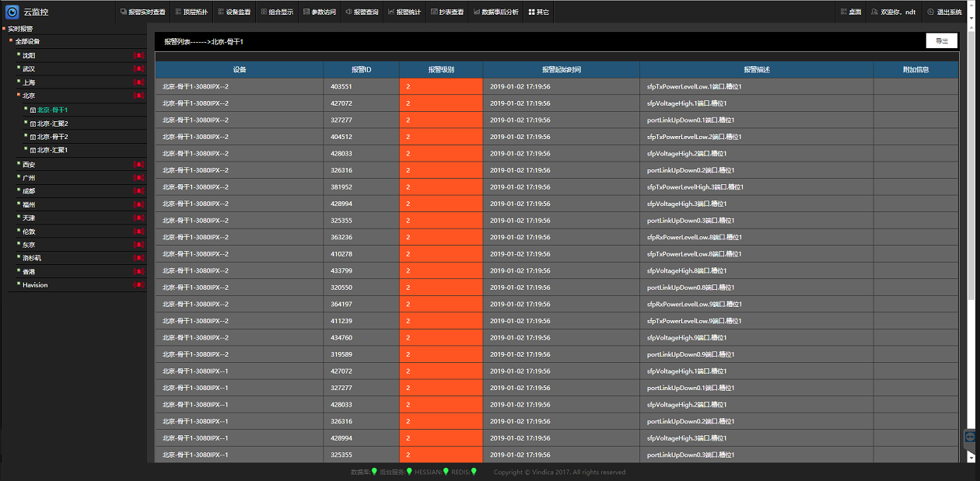Collapse the 北京 tree node

(18, 96)
